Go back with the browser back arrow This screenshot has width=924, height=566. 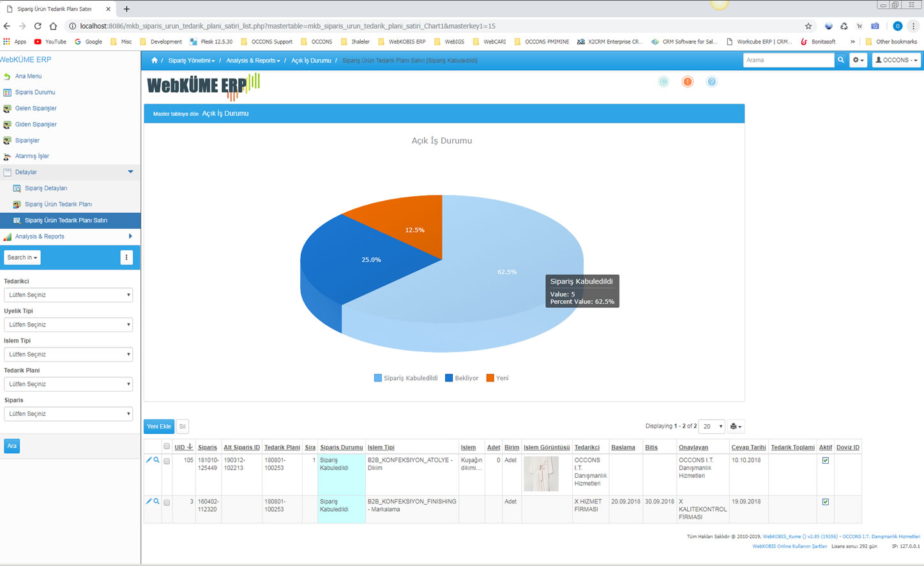[7, 26]
